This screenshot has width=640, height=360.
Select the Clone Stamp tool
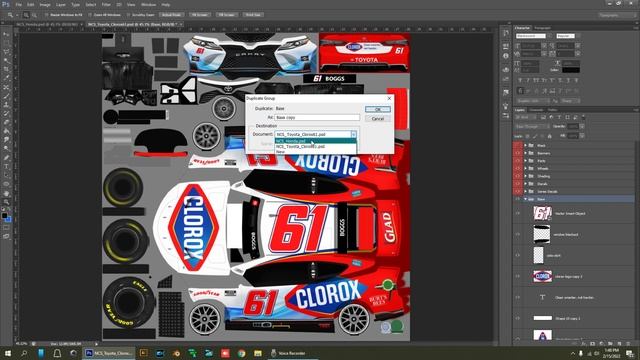(6, 105)
